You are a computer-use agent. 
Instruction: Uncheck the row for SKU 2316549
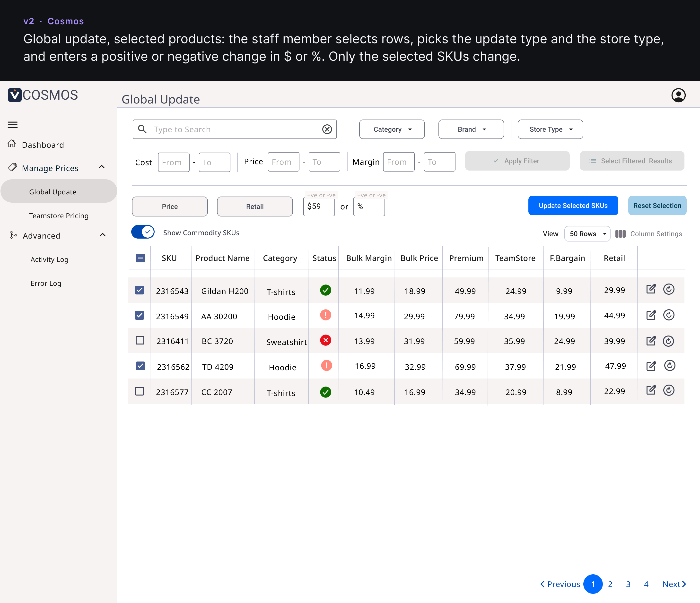point(140,315)
